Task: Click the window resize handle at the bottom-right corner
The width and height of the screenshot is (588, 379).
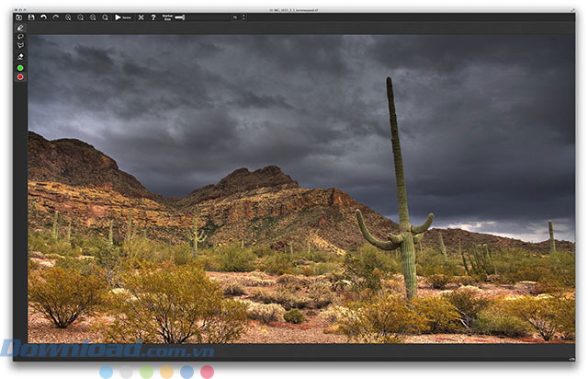Action: pyautogui.click(x=571, y=357)
